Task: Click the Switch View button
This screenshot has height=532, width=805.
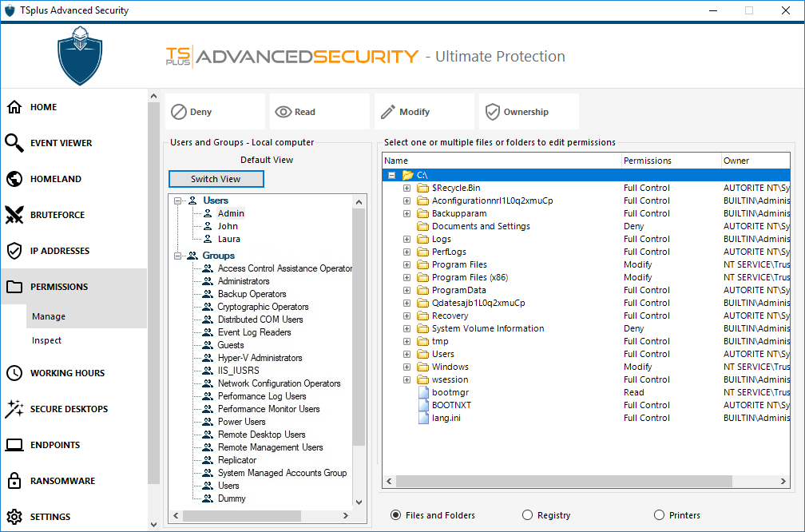Action: 216,179
